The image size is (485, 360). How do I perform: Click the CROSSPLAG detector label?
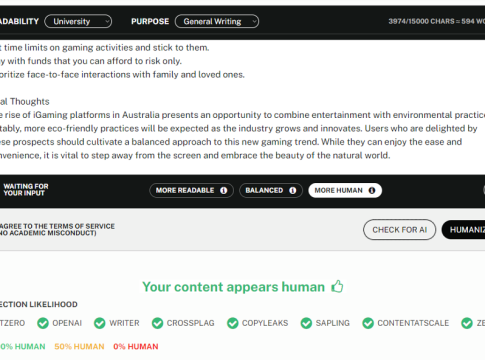pyautogui.click(x=191, y=323)
